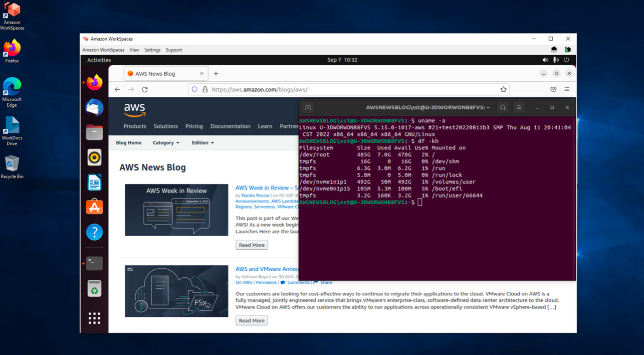
Task: Click the Comments link
Action: click(298, 282)
